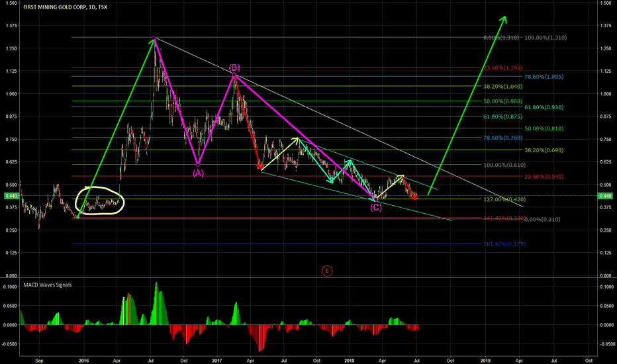This screenshot has width=617, height=364.
Task: Click Fibonacci label 78.60%(0.760)
Action: click(x=503, y=138)
